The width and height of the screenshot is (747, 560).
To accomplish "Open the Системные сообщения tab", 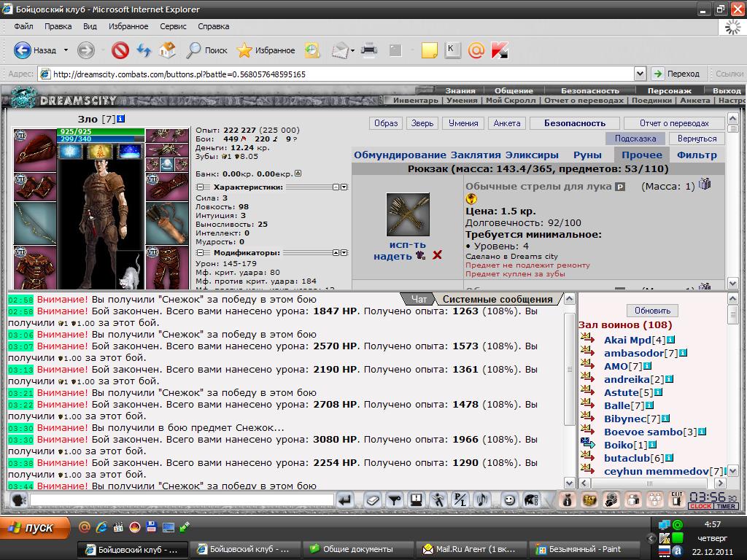I will [x=498, y=299].
